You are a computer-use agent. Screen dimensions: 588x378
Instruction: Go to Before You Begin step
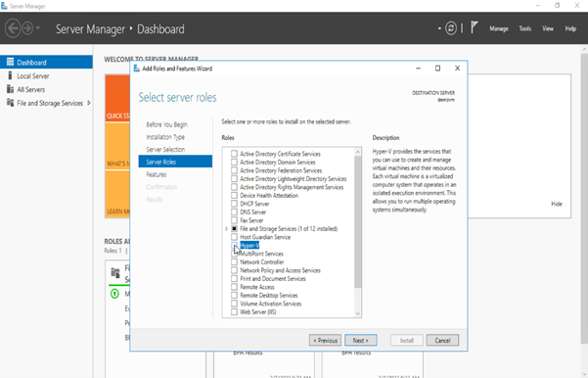(x=167, y=124)
